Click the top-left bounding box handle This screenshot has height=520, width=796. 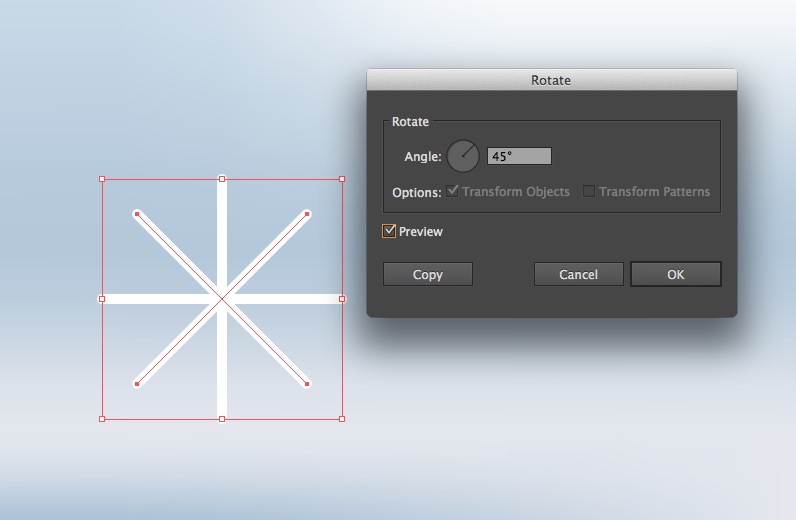click(x=102, y=179)
